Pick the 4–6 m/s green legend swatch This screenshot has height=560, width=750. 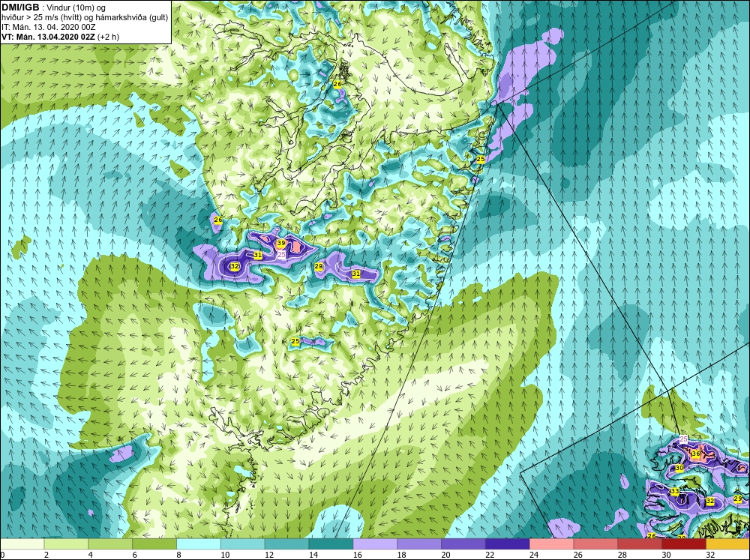point(110,544)
